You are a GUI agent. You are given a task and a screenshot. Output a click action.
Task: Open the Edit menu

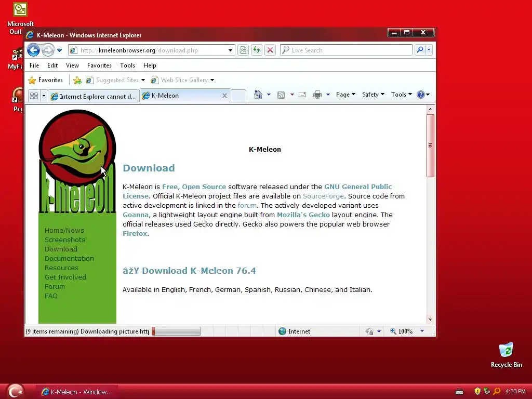[52, 65]
